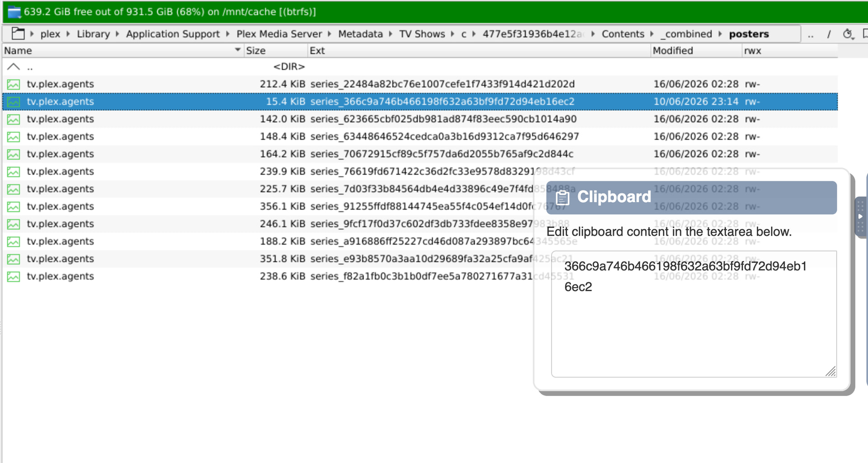Toggle the remote-viewer control bar handle at right edge
This screenshot has width=868, height=463.
pyautogui.click(x=861, y=217)
